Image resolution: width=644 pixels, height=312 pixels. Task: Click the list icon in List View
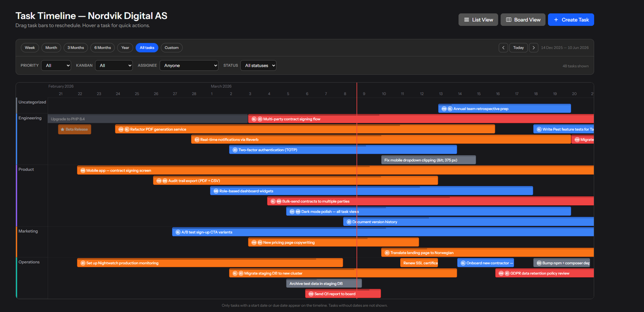466,20
